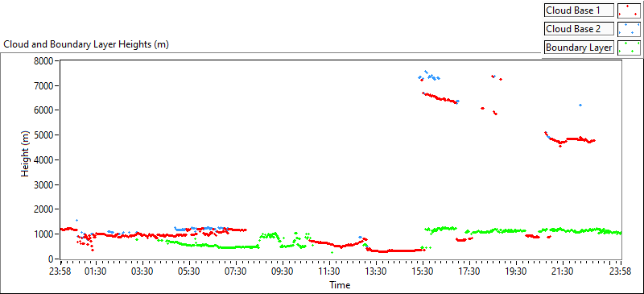Click the 7000 height axis label

tap(44, 85)
